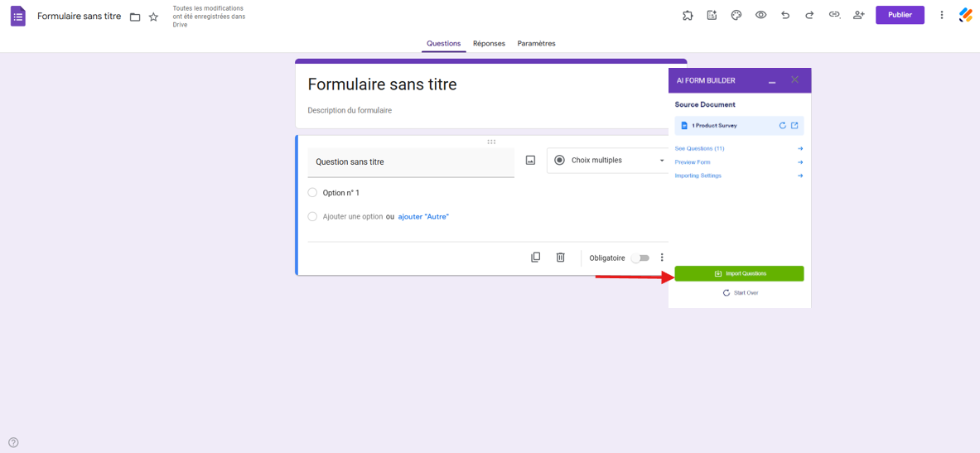The width and height of the screenshot is (980, 453).
Task: Add collaborators icon
Action: (x=859, y=15)
